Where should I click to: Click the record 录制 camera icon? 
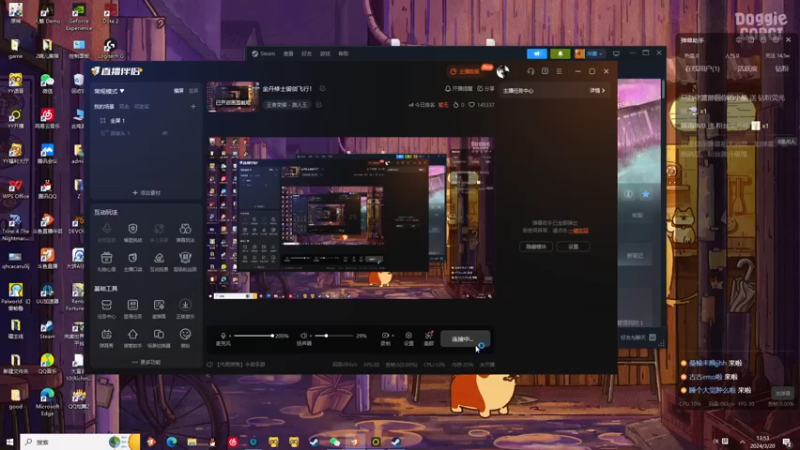coord(385,336)
